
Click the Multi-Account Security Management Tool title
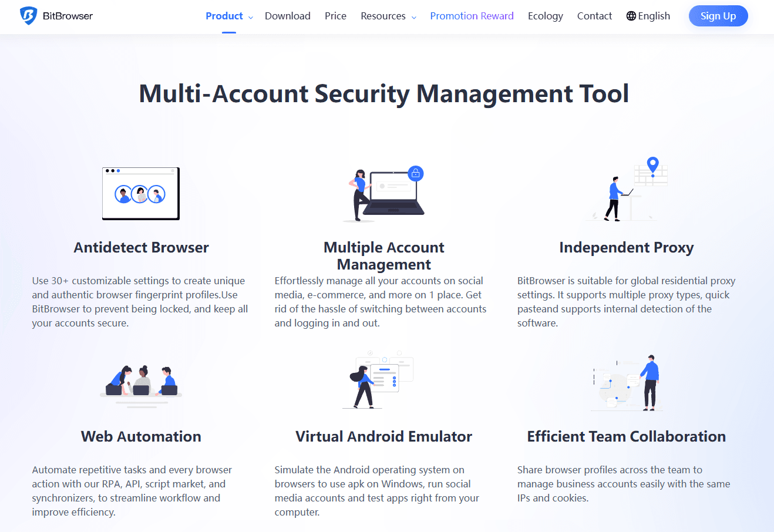(x=384, y=94)
